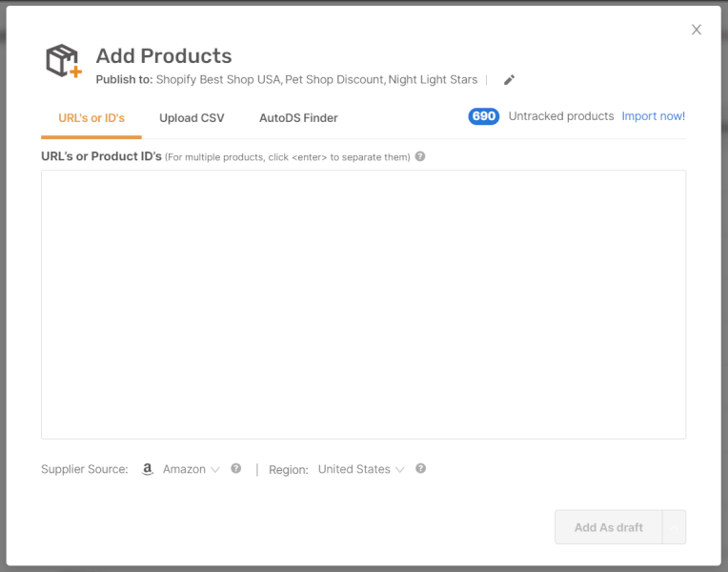The height and width of the screenshot is (572, 728).
Task: Close the Add Products dialog
Action: point(697,30)
